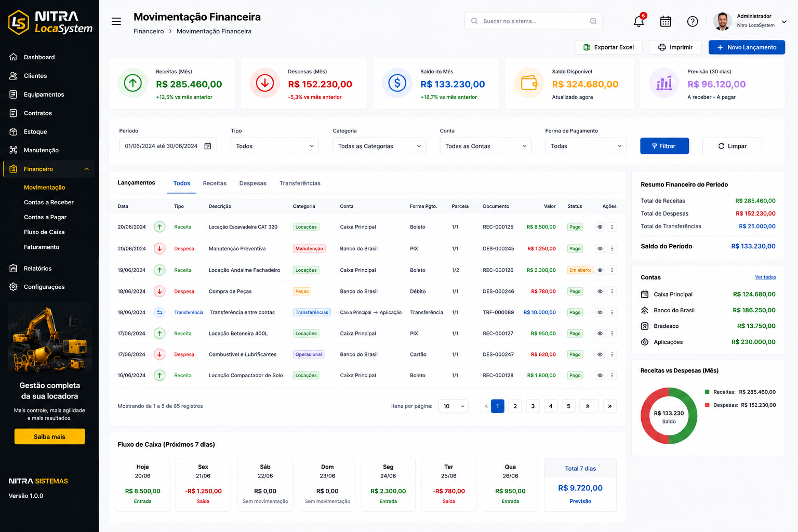The image size is (798, 532).
Task: Apply filters with the Filtrar button
Action: click(x=664, y=146)
